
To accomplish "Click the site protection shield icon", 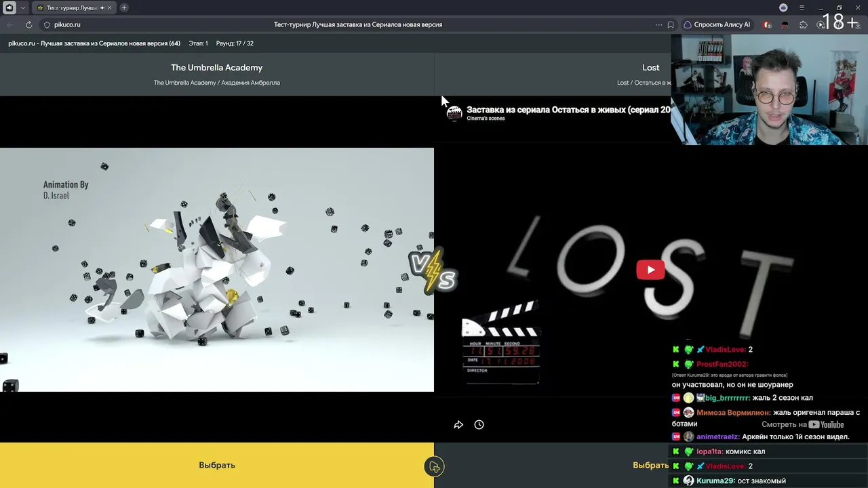I will (x=47, y=24).
